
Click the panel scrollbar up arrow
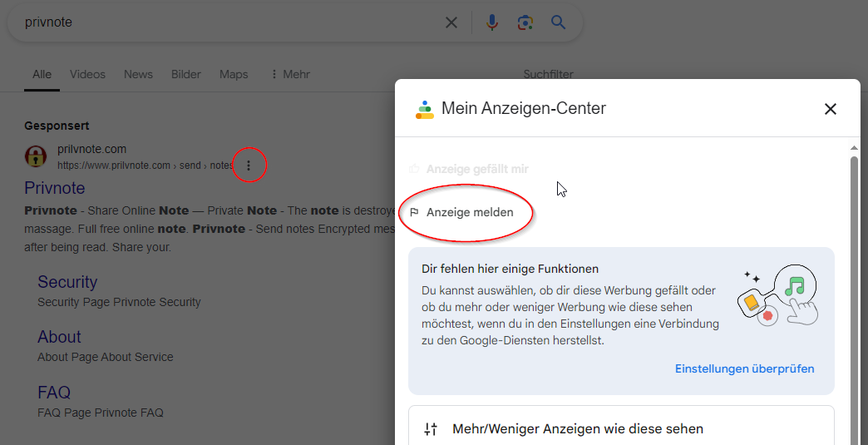coord(854,148)
